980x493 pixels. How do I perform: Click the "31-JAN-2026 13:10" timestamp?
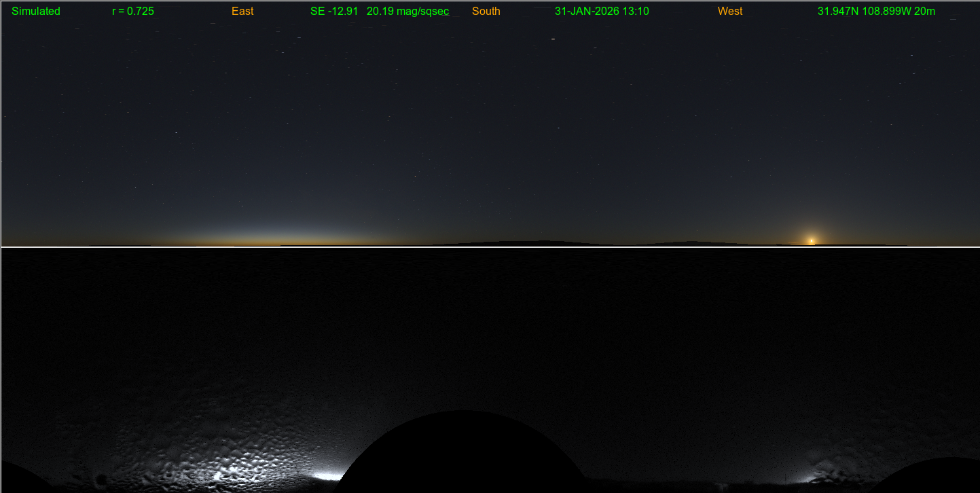tap(602, 12)
